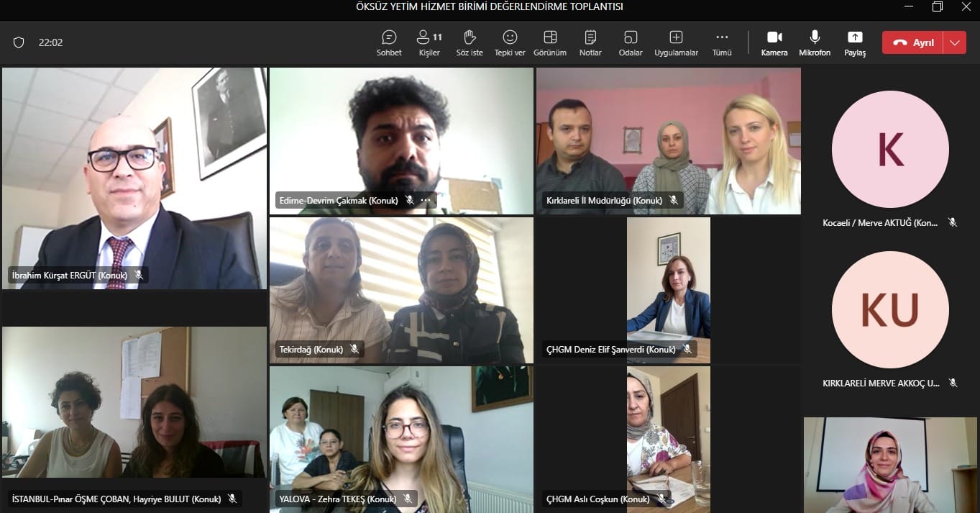The width and height of the screenshot is (980, 513).
Task: Leave the meeting with Ayrıl
Action: pyautogui.click(x=913, y=42)
